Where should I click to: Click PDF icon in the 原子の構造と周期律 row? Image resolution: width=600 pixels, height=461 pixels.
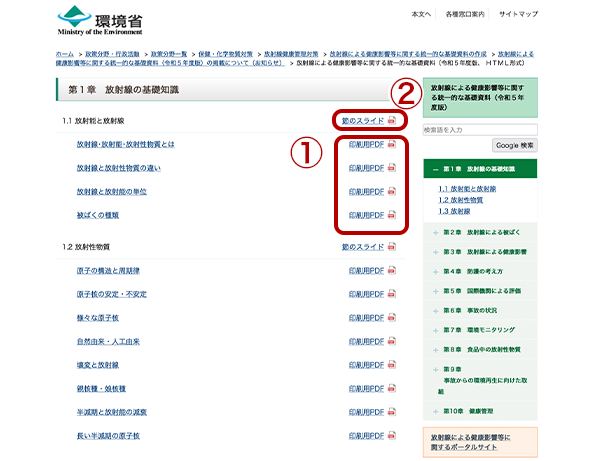point(392,270)
